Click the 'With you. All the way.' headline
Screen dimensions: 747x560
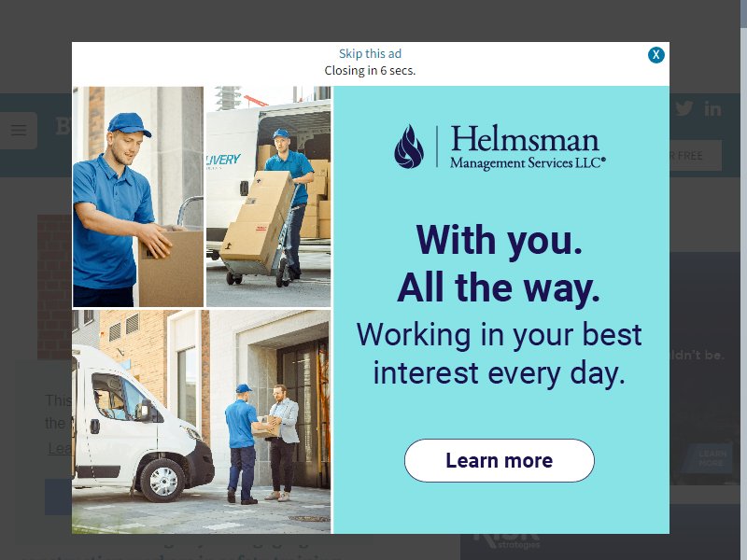(499, 264)
